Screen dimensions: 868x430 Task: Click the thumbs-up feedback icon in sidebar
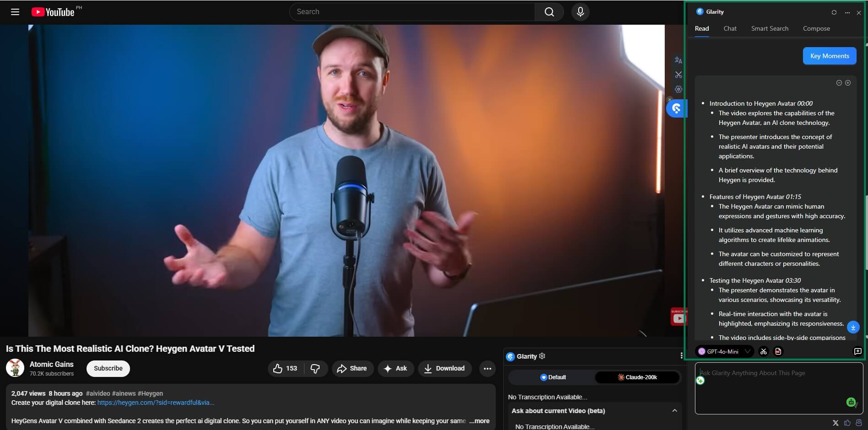pyautogui.click(x=847, y=423)
